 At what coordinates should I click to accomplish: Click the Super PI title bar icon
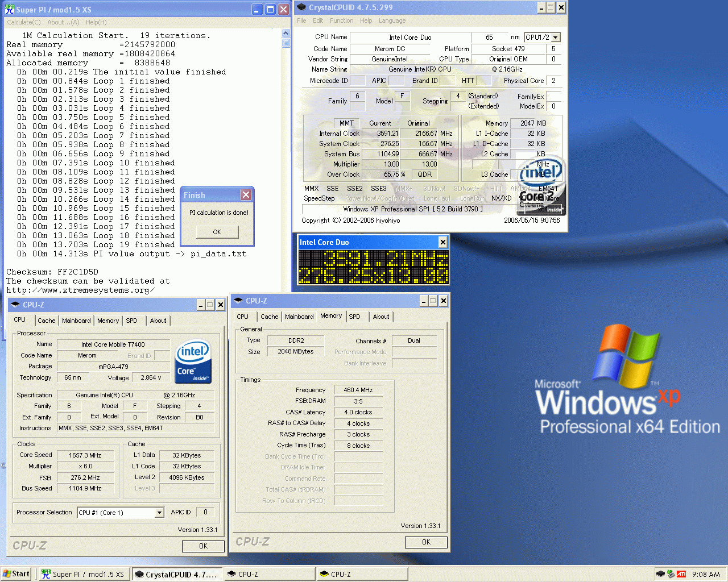coord(10,10)
